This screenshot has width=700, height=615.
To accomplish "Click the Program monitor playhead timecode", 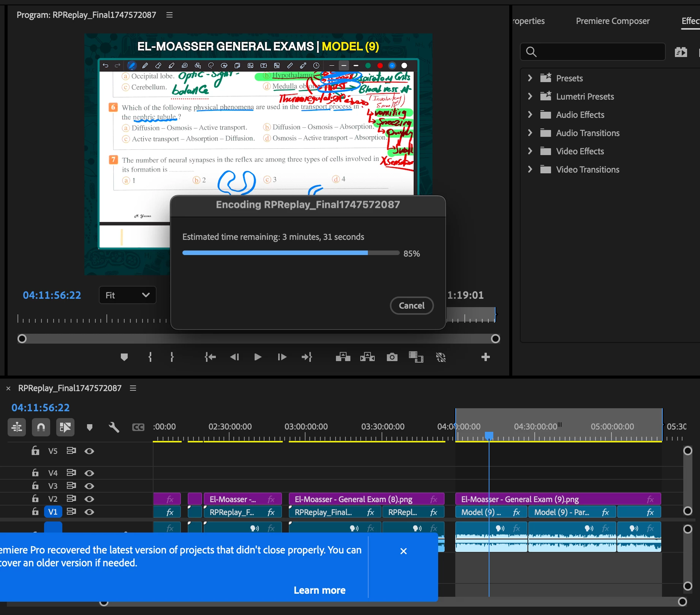I will coord(52,295).
